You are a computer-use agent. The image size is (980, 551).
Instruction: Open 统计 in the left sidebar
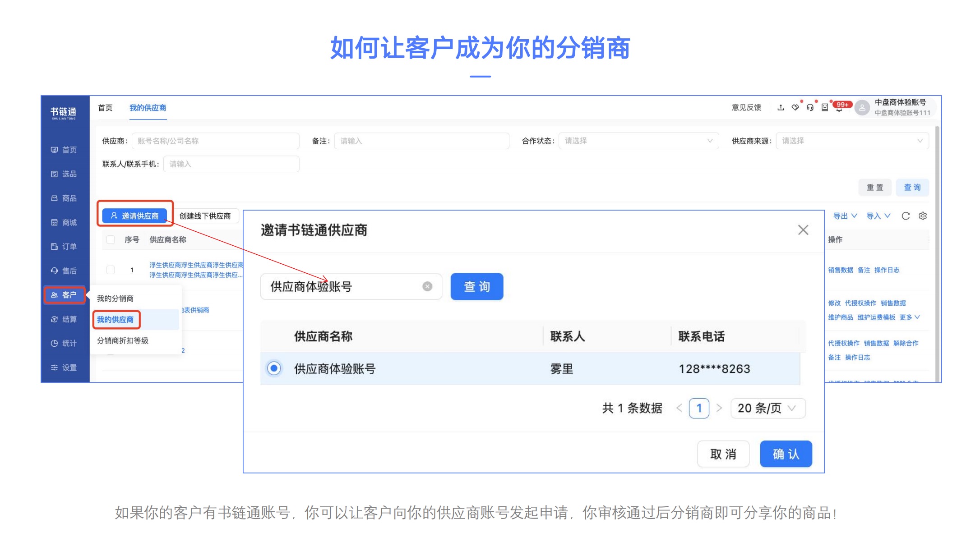pyautogui.click(x=64, y=343)
